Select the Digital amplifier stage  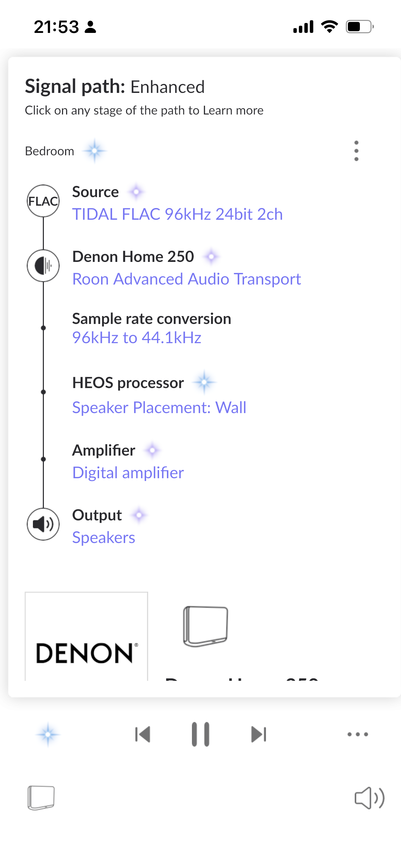click(128, 473)
